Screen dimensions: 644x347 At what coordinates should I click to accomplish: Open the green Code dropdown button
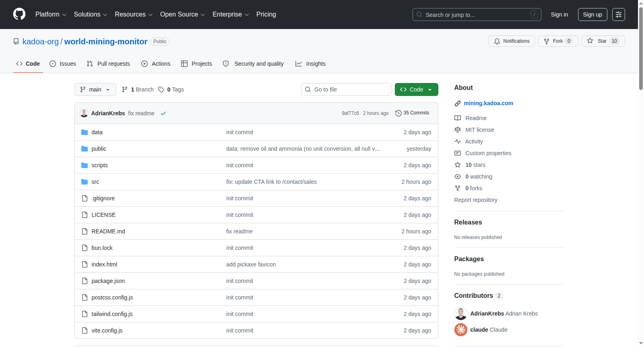pos(417,89)
